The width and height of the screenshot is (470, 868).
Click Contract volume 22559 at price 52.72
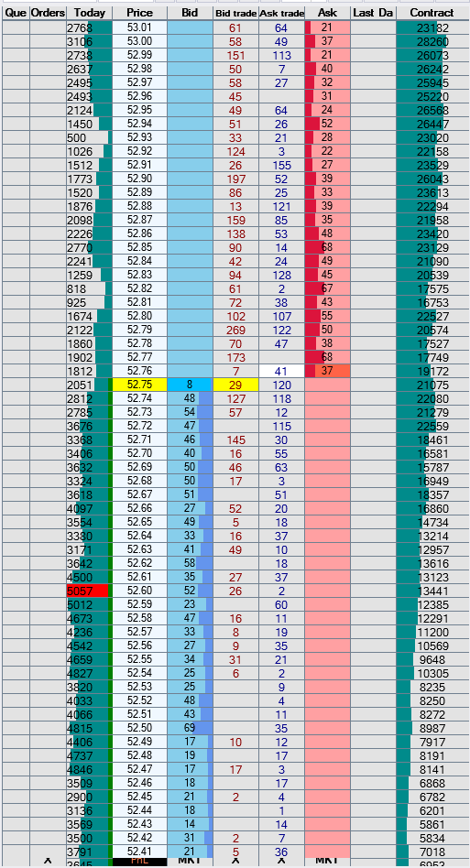pos(432,427)
